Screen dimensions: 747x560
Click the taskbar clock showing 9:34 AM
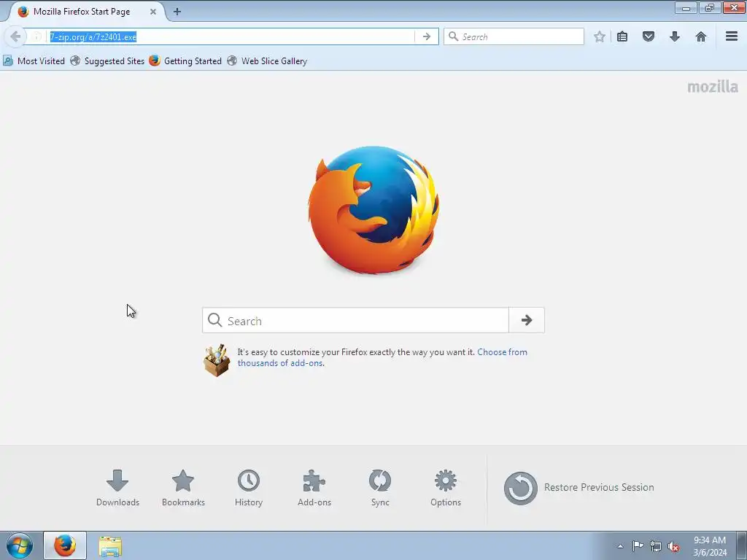tap(710, 546)
